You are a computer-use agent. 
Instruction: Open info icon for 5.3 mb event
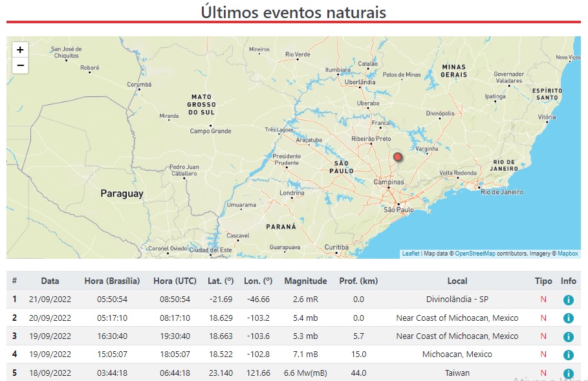point(568,336)
